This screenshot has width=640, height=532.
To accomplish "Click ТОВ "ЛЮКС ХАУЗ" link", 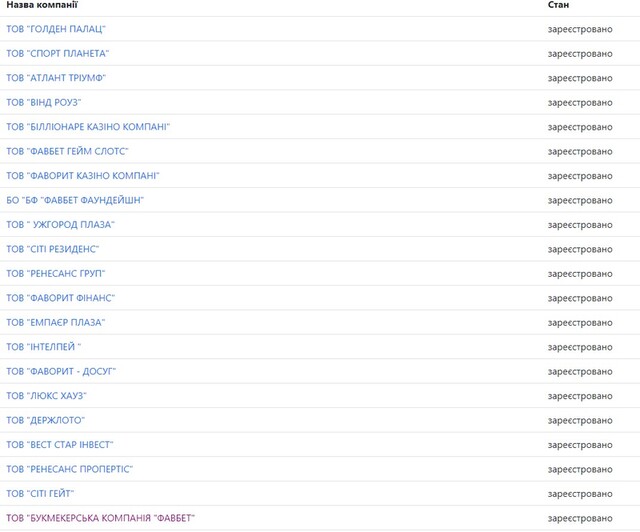I will pyautogui.click(x=46, y=396).
